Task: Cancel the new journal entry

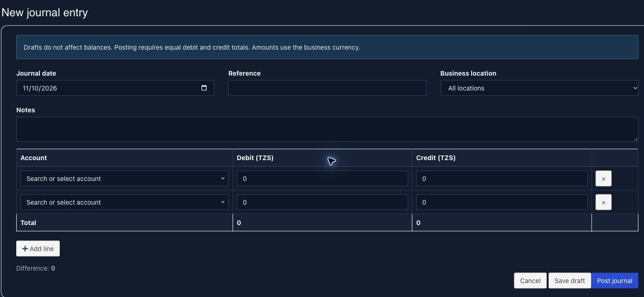Action: click(x=530, y=281)
